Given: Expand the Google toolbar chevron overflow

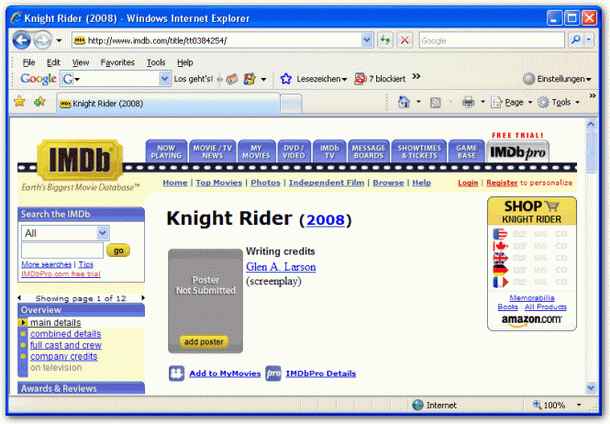Looking at the screenshot, I should pyautogui.click(x=416, y=76).
